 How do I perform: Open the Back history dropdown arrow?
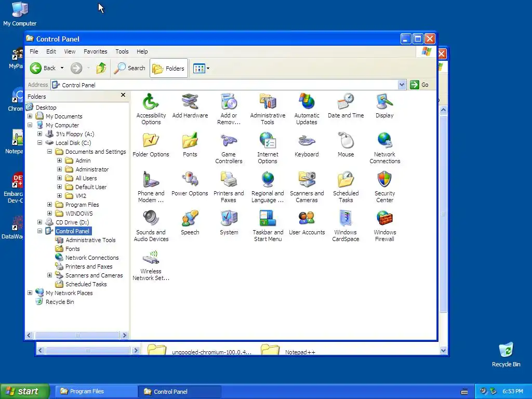[62, 68]
